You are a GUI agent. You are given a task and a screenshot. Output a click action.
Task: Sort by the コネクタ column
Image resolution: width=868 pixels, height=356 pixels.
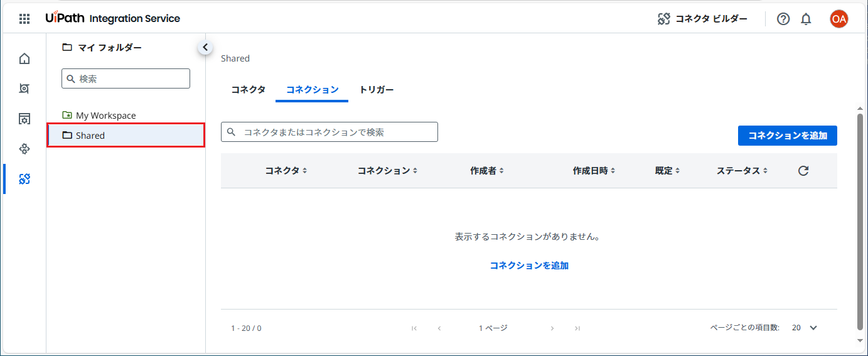click(x=286, y=171)
